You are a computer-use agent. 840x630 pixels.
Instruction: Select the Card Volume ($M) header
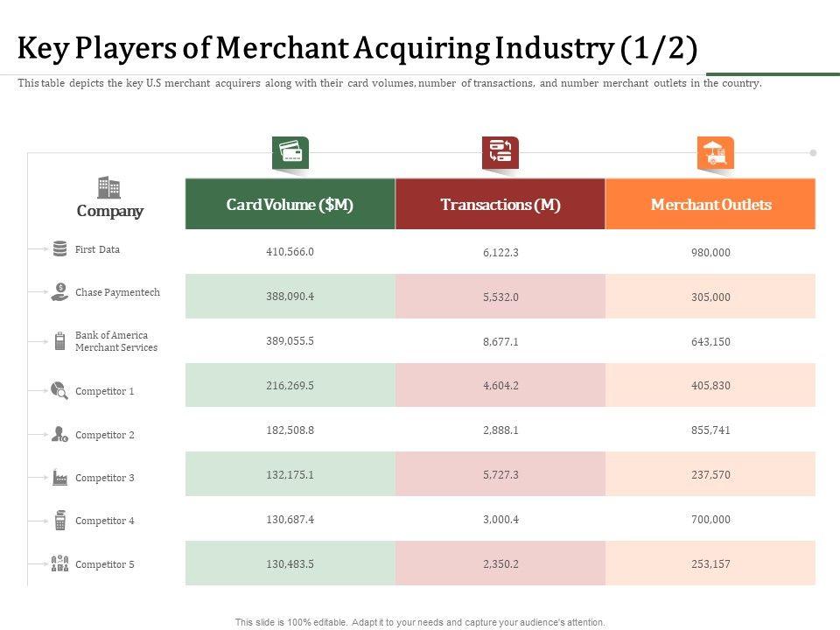coord(290,205)
